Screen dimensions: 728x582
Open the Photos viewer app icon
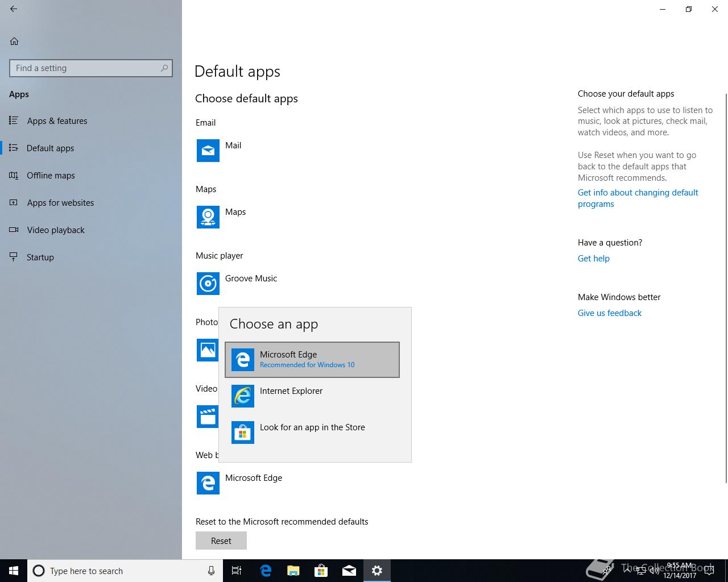[208, 350]
